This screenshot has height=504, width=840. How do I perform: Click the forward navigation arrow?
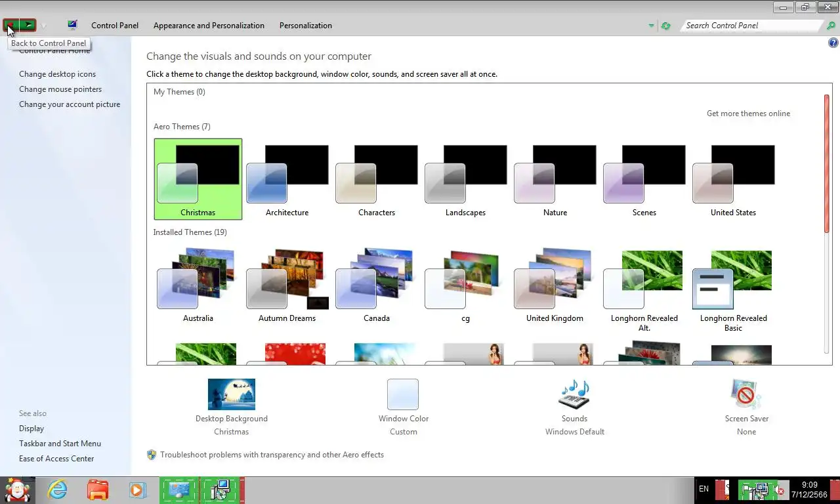28,26
